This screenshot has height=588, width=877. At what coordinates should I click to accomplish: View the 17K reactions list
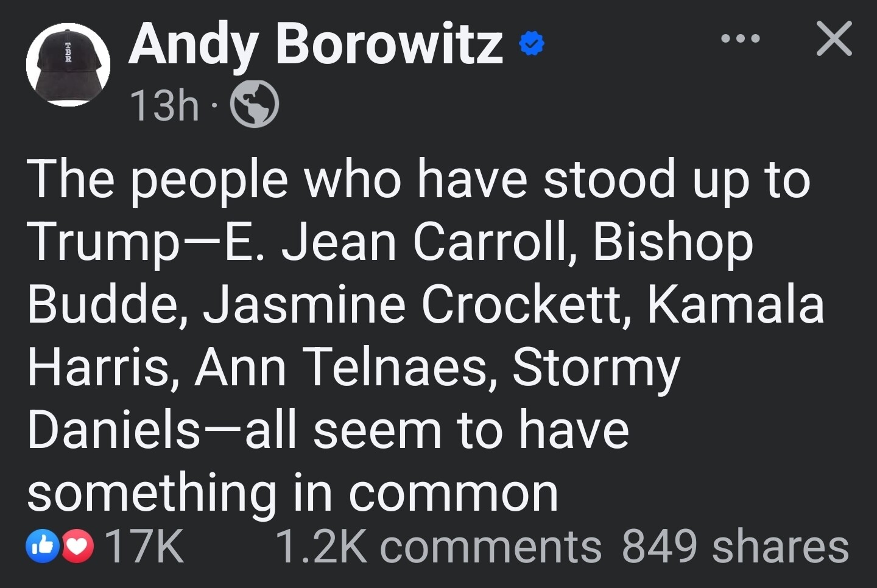tap(144, 547)
